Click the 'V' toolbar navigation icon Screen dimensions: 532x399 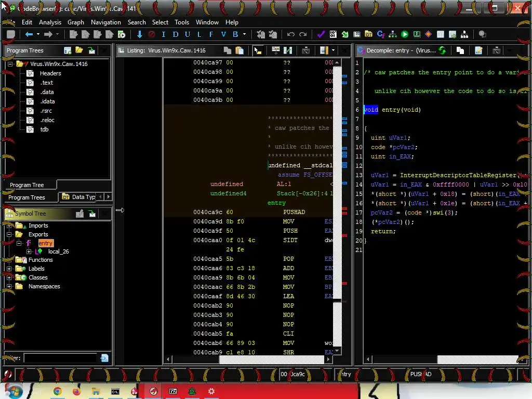(223, 34)
